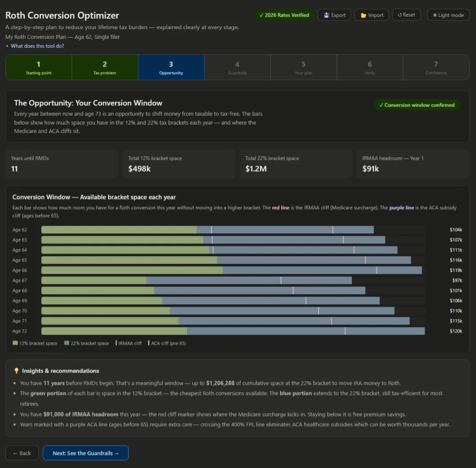Click the lightbulb icon beside Insights
The image size is (476, 468).
17,371
